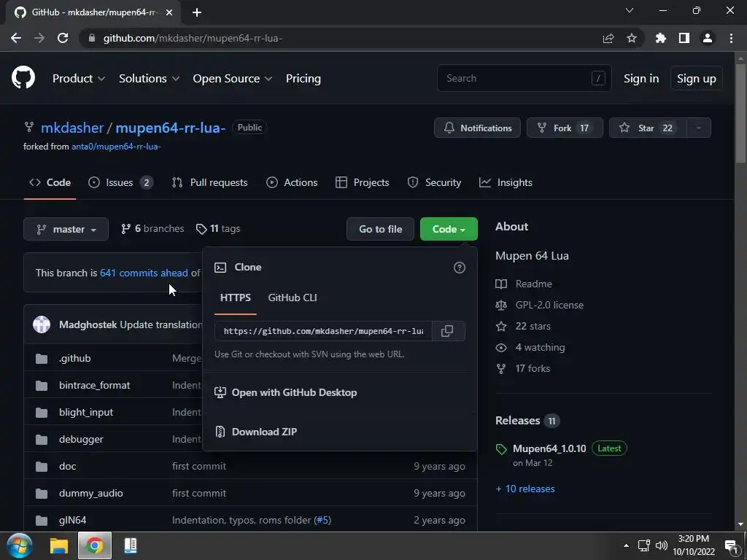The width and height of the screenshot is (747, 560).
Task: Click the Notifications button
Action: [477, 128]
